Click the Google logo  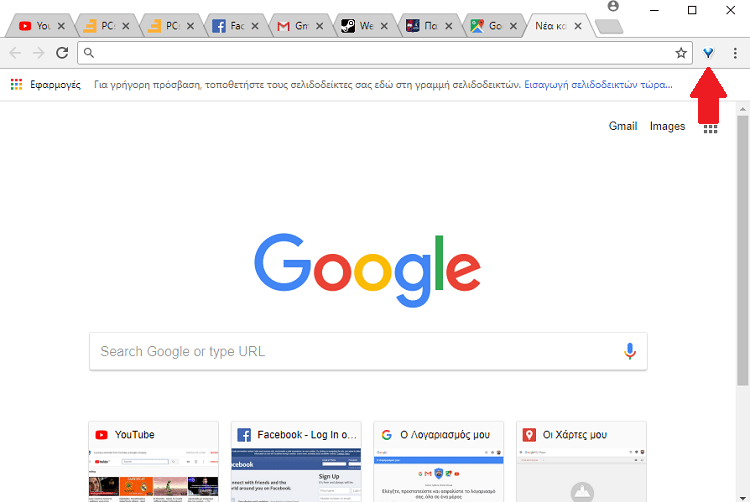coord(367,270)
